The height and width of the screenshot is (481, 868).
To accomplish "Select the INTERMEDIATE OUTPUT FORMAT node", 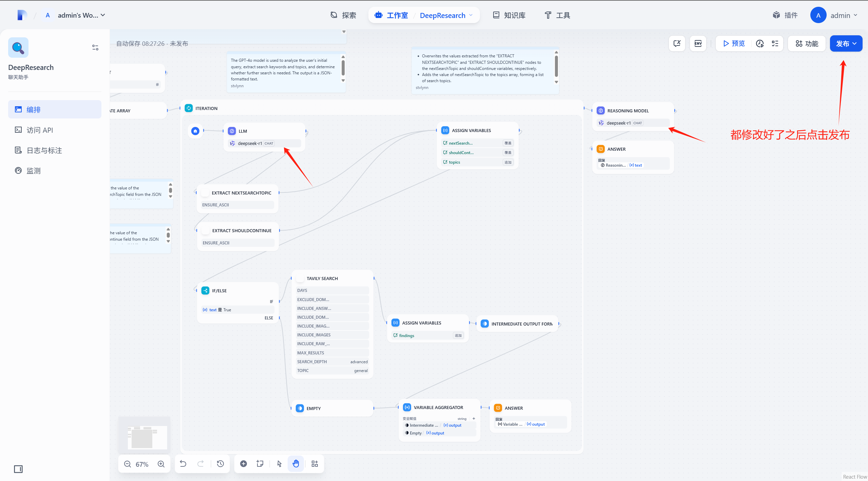I will click(517, 324).
